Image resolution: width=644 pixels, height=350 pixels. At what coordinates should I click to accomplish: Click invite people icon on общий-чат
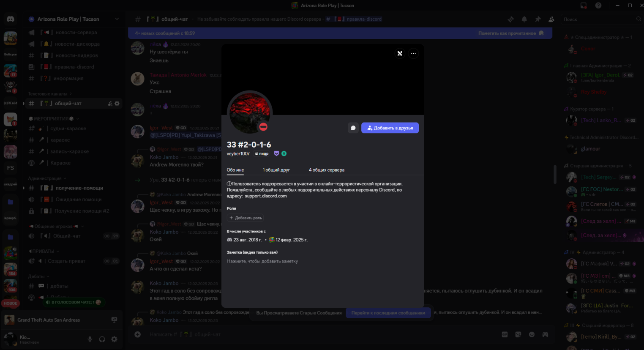pos(110,104)
